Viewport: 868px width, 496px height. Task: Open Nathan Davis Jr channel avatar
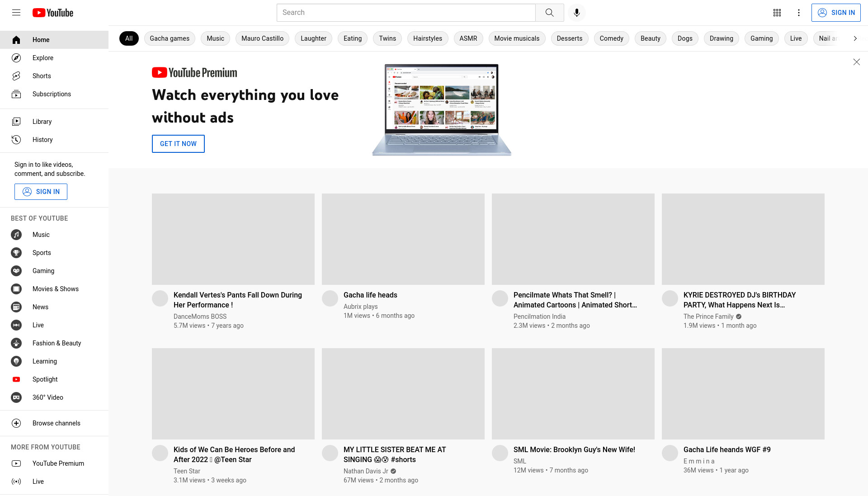coord(330,453)
